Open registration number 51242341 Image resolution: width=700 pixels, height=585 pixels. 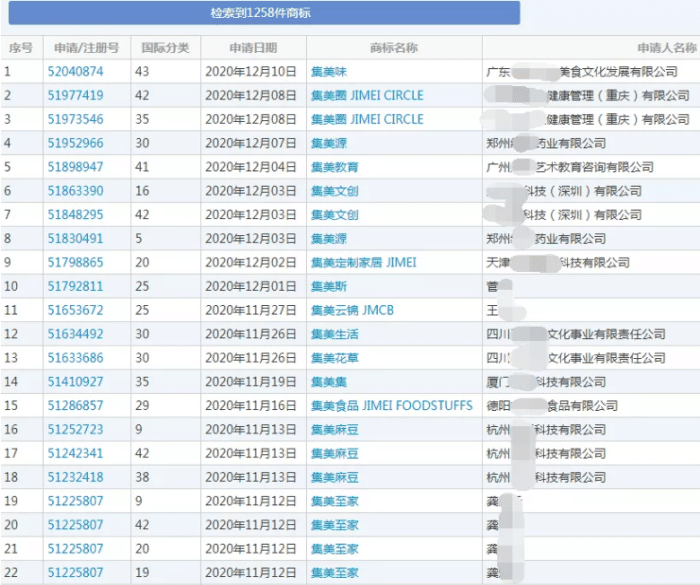pyautogui.click(x=75, y=453)
